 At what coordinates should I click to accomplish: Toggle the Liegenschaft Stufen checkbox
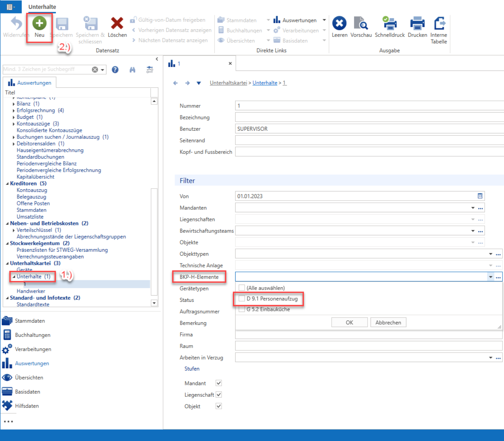[x=219, y=395]
